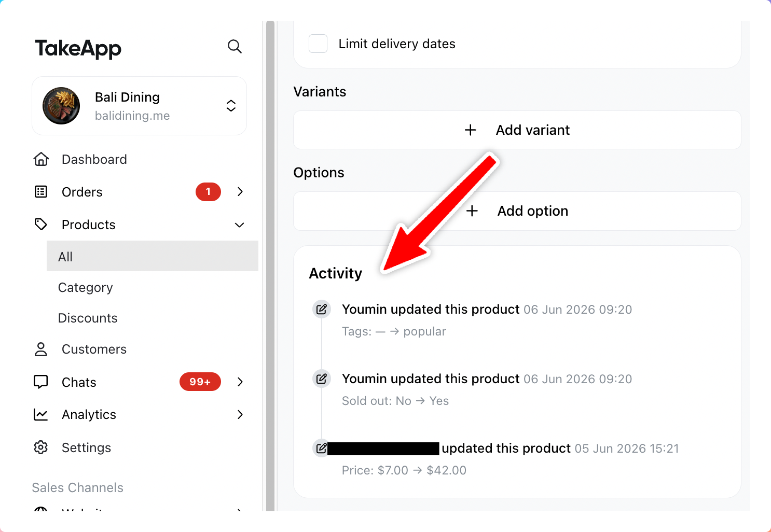Viewport: 771px width, 532px height.
Task: Click the Add variant button
Action: point(517,130)
